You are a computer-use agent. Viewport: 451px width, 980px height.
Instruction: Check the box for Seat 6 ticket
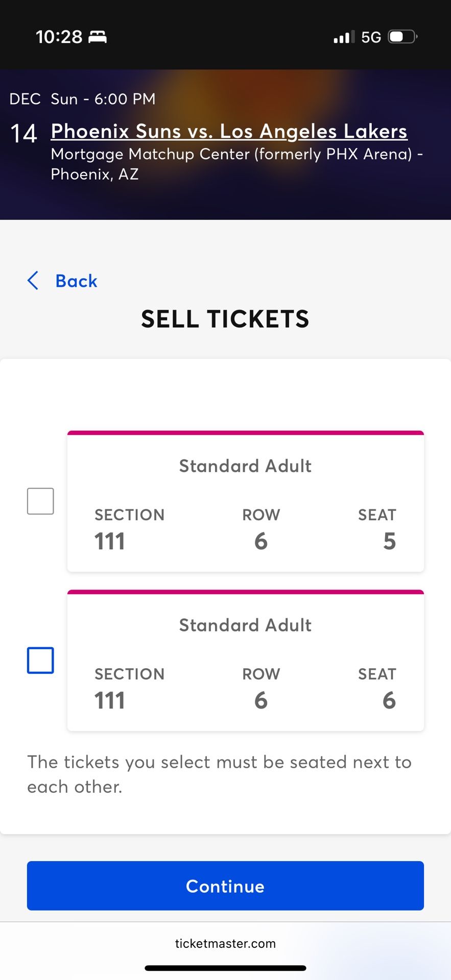[40, 660]
